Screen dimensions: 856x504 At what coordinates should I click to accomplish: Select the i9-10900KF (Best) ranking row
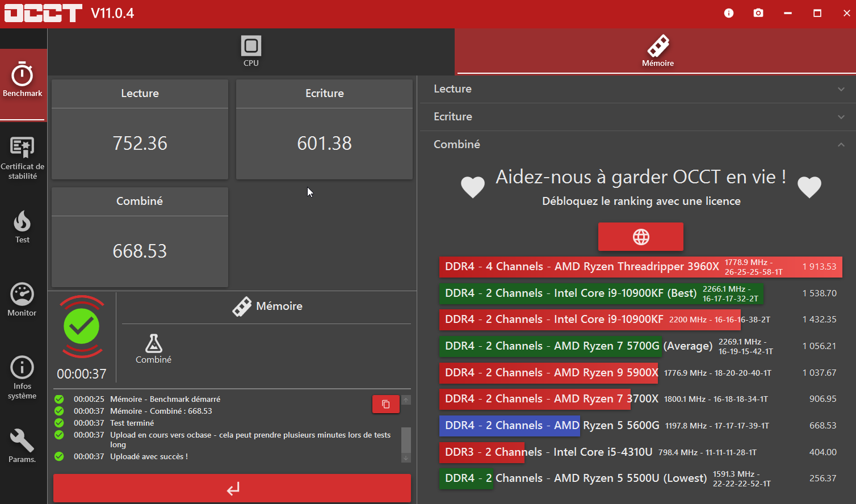pyautogui.click(x=640, y=293)
